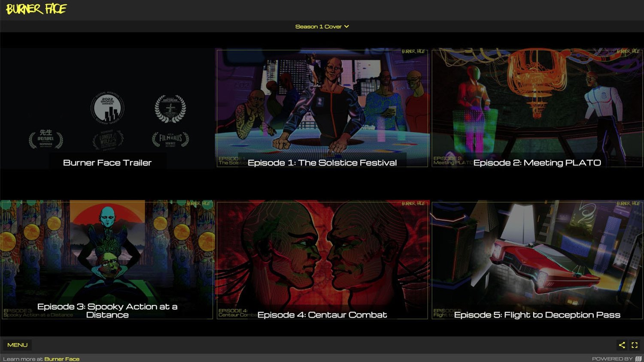Select the Episode 2: Meeting PLATO title
This screenshot has width=644, height=362.
coord(537,163)
